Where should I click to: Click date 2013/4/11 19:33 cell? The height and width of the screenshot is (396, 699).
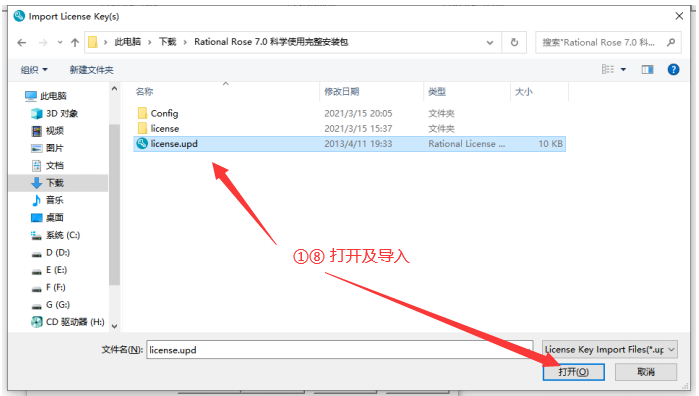(x=358, y=144)
